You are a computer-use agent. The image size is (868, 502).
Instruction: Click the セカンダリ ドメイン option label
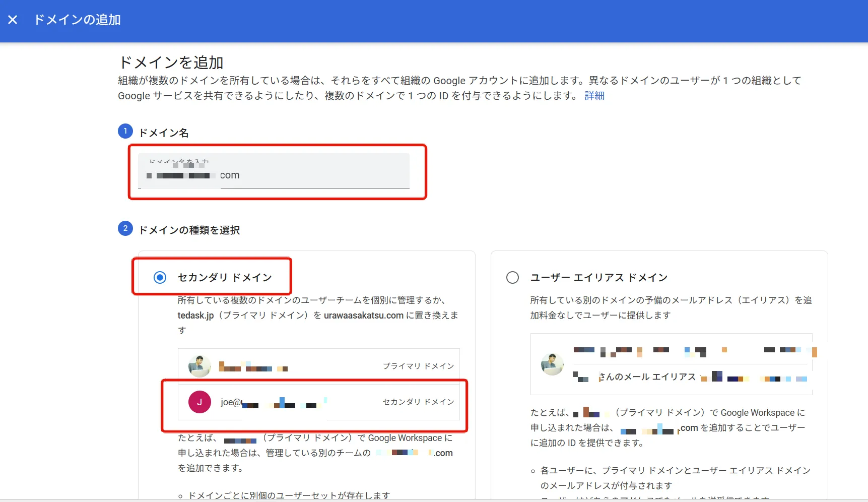point(225,277)
